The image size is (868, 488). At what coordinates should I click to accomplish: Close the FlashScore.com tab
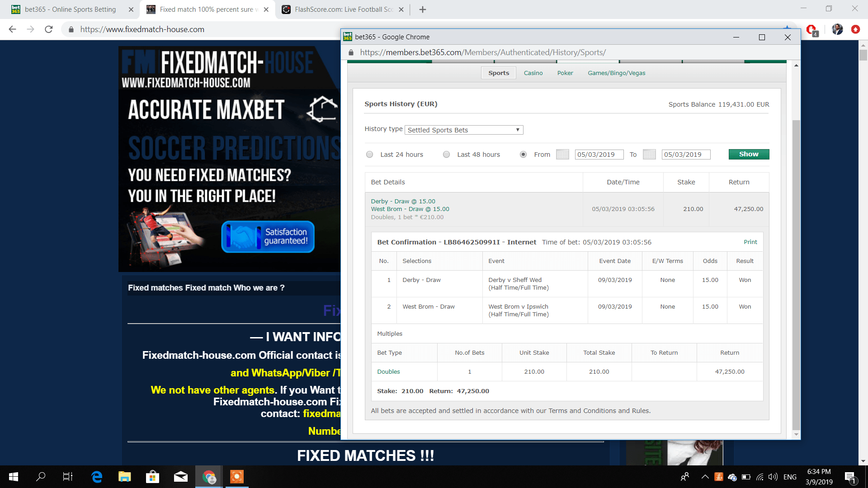coord(401,9)
